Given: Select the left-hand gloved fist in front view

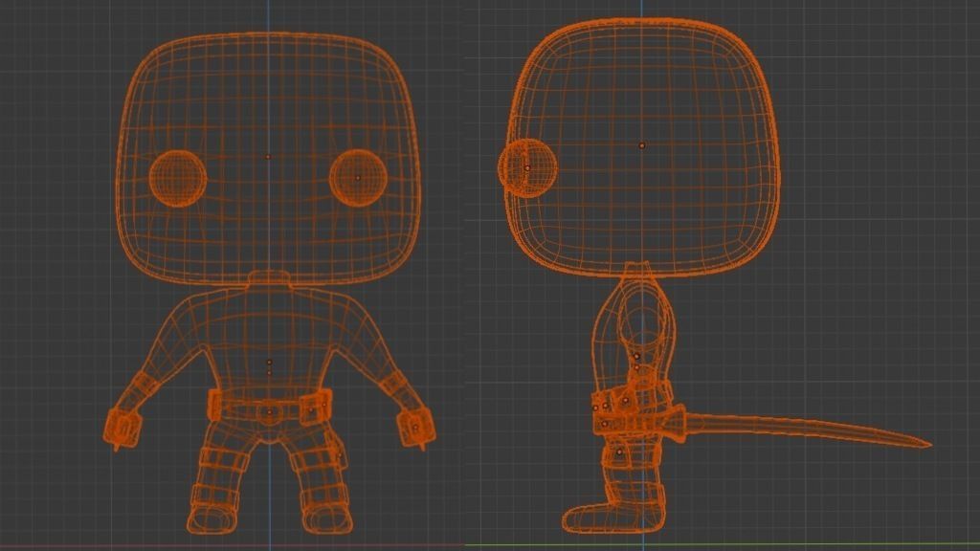Looking at the screenshot, I should (x=122, y=428).
